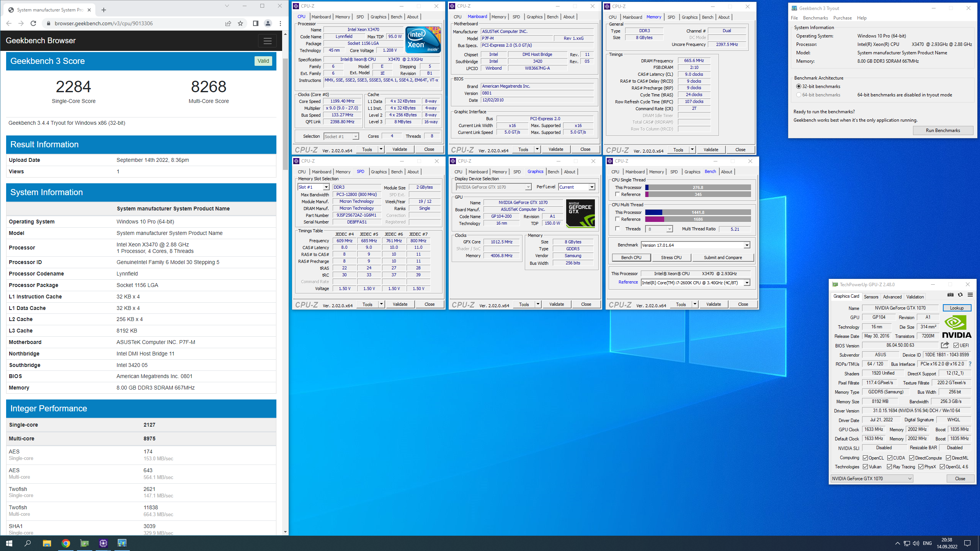Take a GPU-Z screenshot with camera icon
980x551 pixels.
coord(951,295)
